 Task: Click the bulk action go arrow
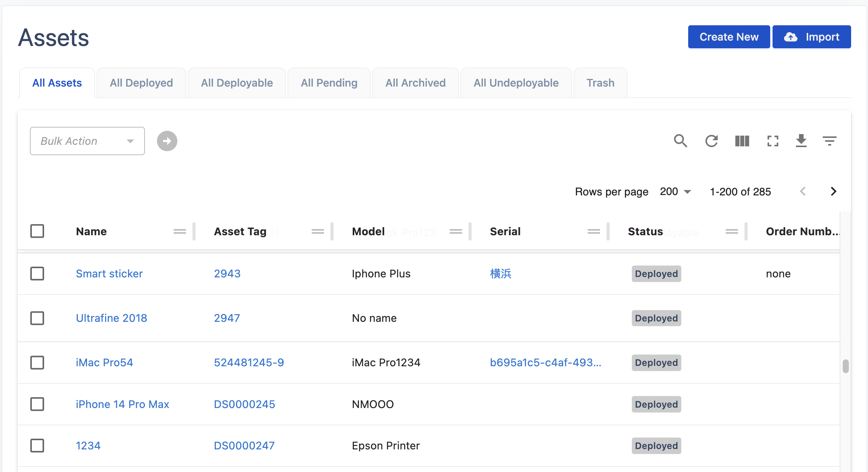coord(167,141)
